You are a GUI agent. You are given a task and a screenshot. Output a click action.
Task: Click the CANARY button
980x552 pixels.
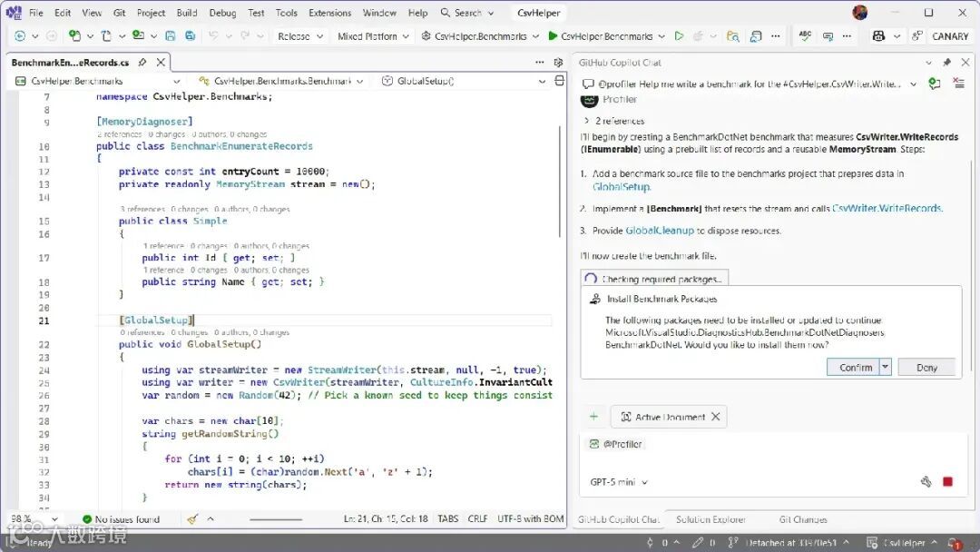950,36
